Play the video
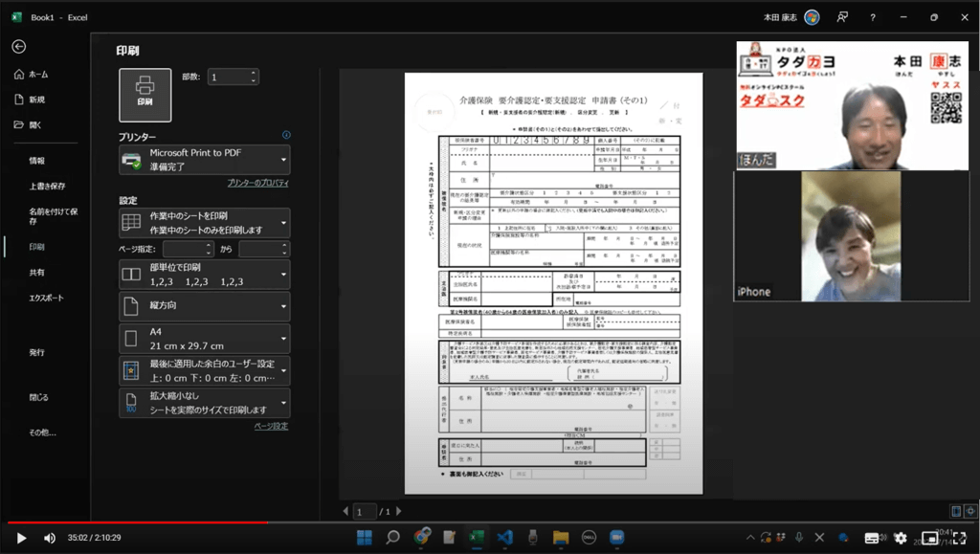 pos(21,538)
